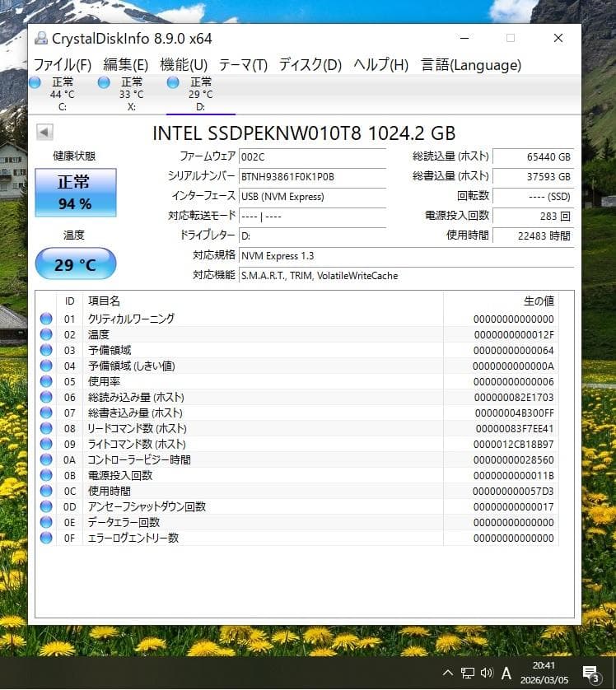Open the ディスク(D) menu

[310, 65]
